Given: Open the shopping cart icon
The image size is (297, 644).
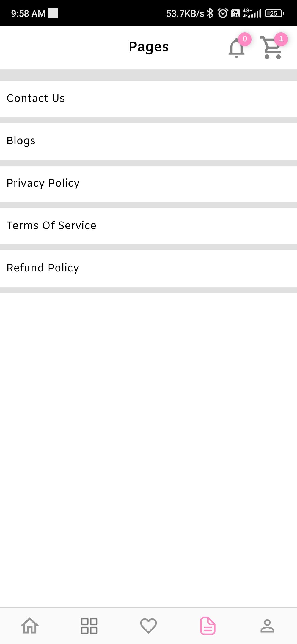Looking at the screenshot, I should 272,48.
